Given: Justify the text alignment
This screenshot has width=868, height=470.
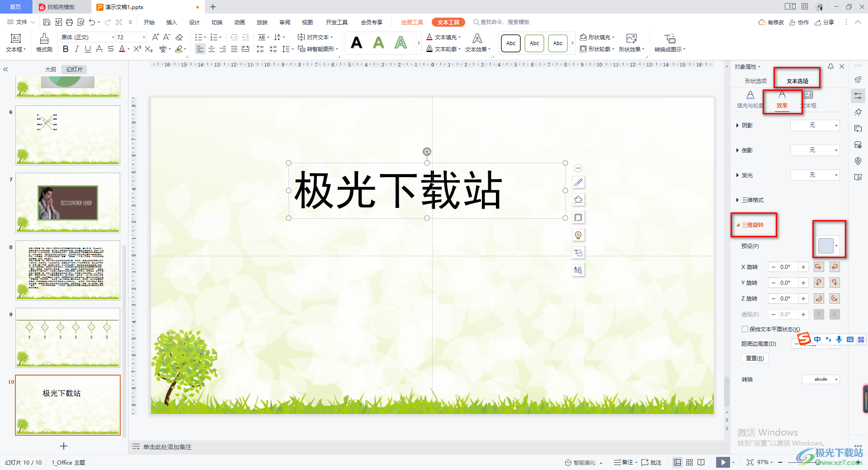Looking at the screenshot, I should tap(234, 49).
